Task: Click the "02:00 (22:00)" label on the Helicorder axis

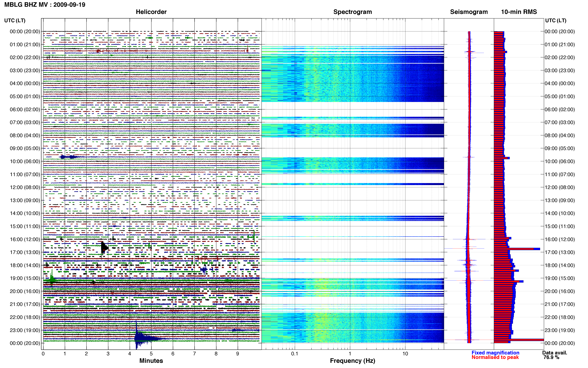Action: click(x=25, y=57)
